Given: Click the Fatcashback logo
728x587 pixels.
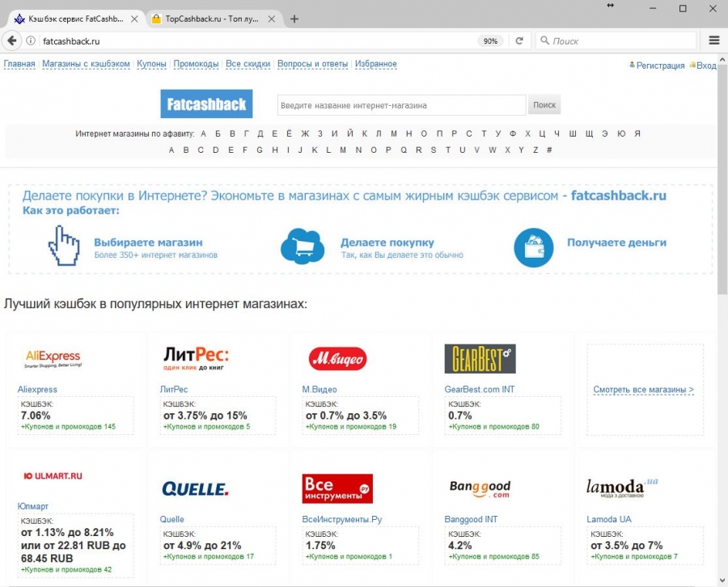Looking at the screenshot, I should 206,104.
